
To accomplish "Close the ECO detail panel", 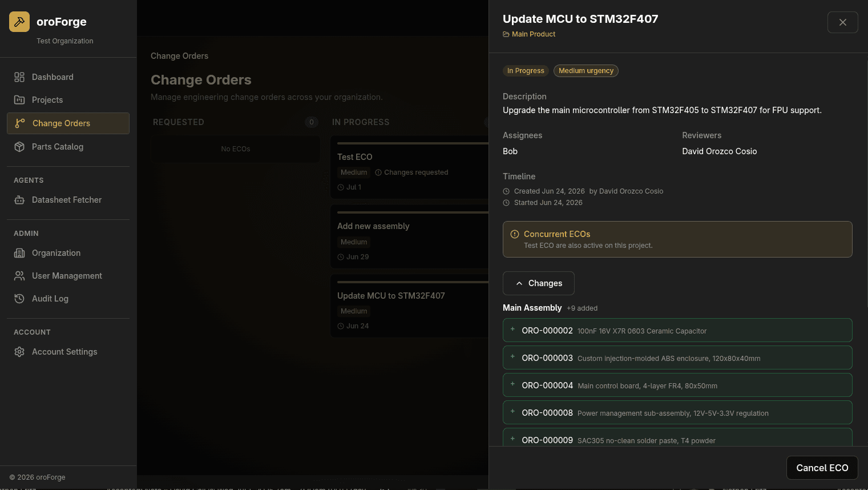I will point(842,22).
